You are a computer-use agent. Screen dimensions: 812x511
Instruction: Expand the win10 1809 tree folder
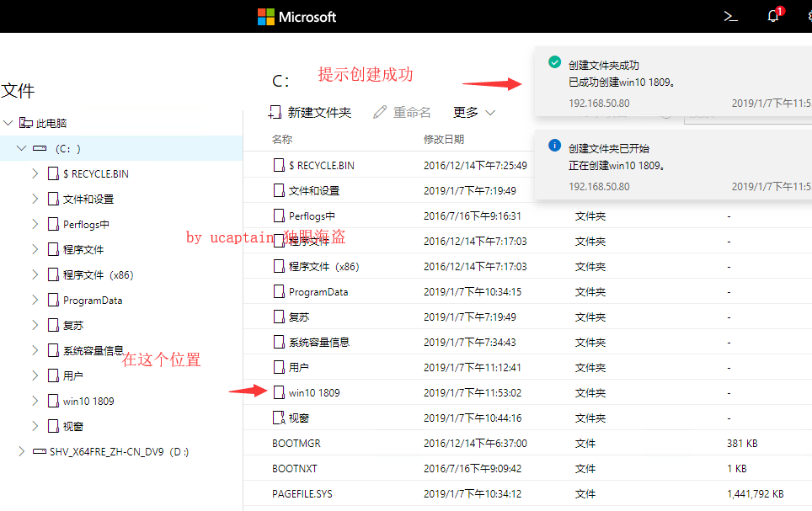(x=35, y=401)
